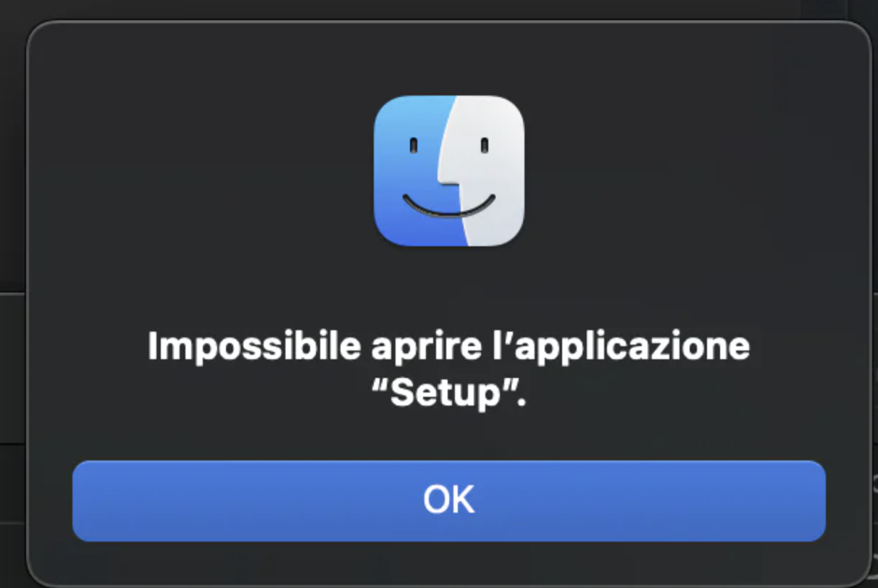Click the Finder face icon
The image size is (878, 588).
449,171
